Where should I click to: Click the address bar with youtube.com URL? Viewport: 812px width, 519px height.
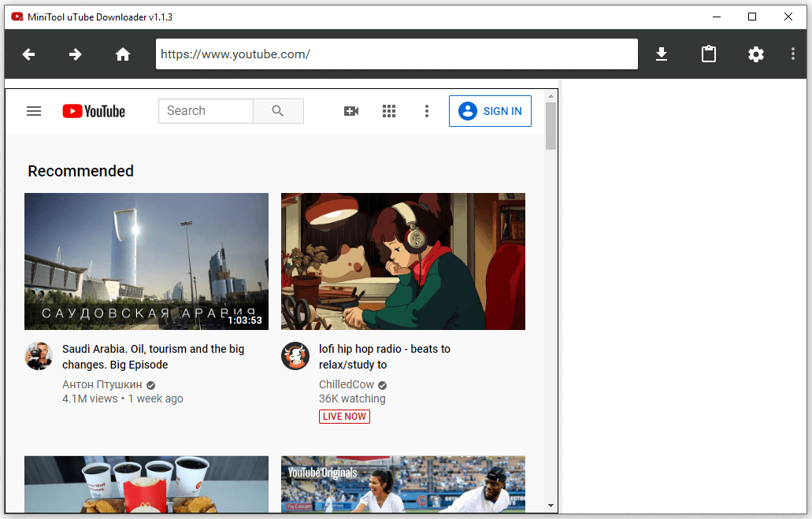pos(397,54)
